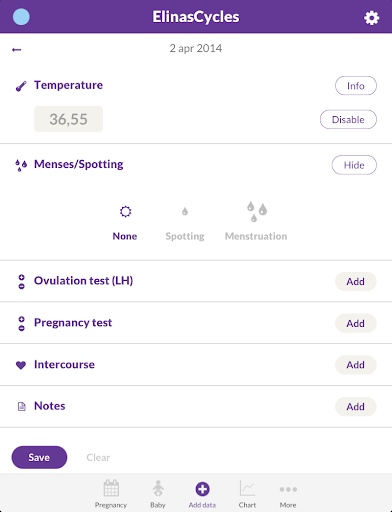The image size is (392, 512).
Task: Add a Pregnancy test entry
Action: (x=356, y=323)
